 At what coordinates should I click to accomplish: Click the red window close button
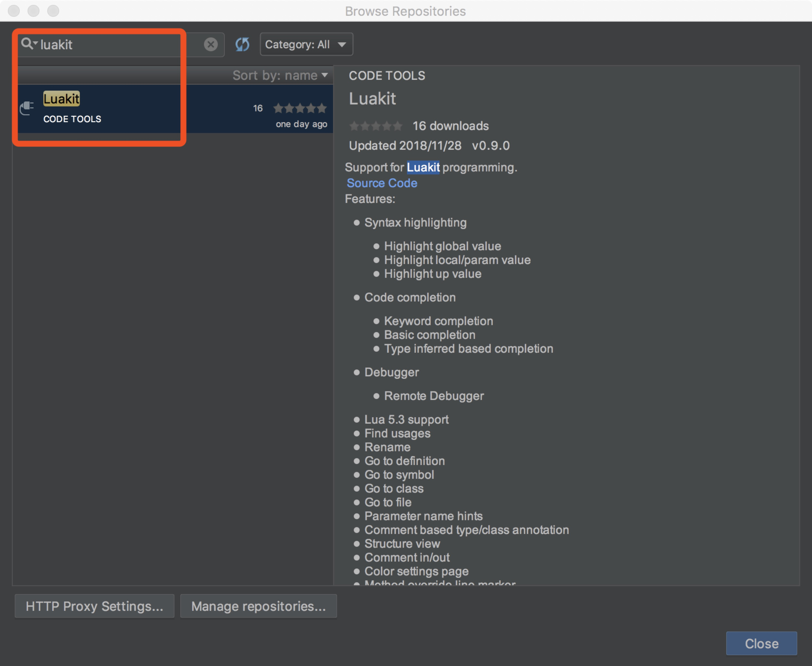click(14, 11)
